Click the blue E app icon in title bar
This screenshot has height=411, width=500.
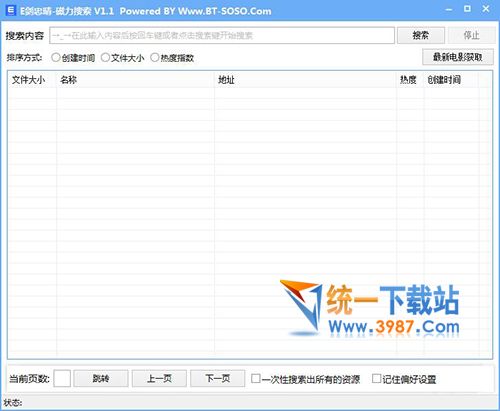(11, 10)
